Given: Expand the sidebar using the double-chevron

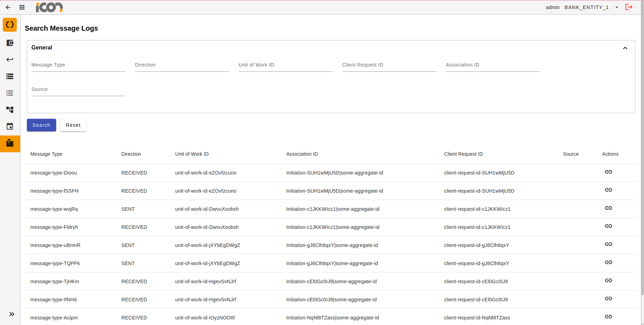Looking at the screenshot, I should (x=12, y=314).
